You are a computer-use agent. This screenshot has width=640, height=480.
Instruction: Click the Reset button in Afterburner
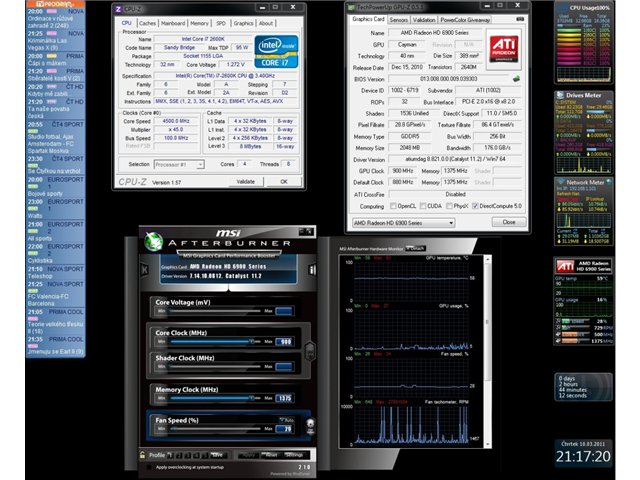coord(270,455)
